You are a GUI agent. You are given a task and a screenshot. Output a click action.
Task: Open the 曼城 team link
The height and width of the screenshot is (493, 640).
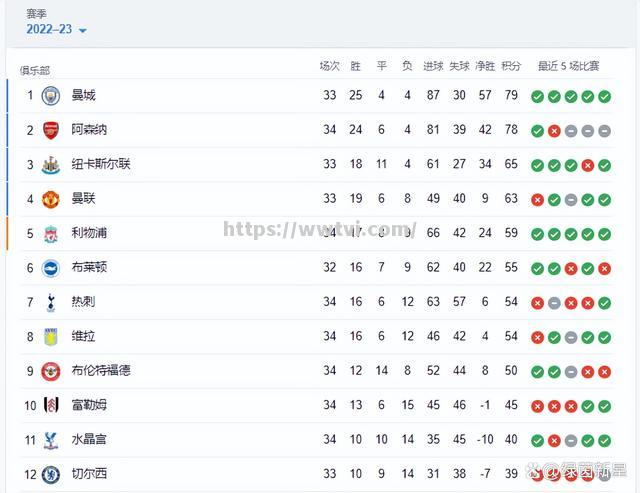pos(84,96)
